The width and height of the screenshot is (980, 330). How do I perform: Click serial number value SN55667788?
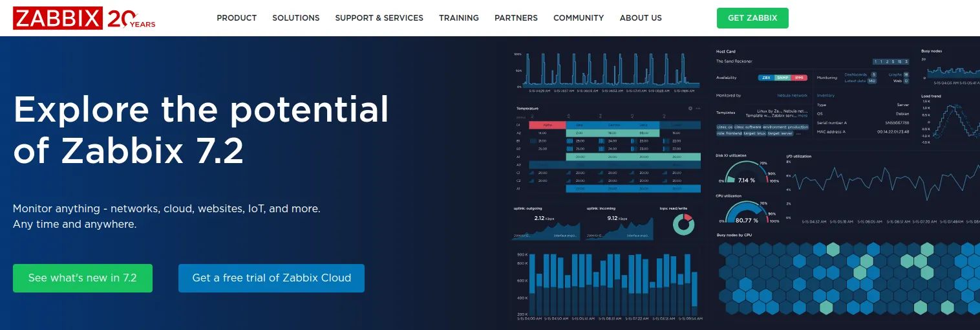click(x=897, y=123)
